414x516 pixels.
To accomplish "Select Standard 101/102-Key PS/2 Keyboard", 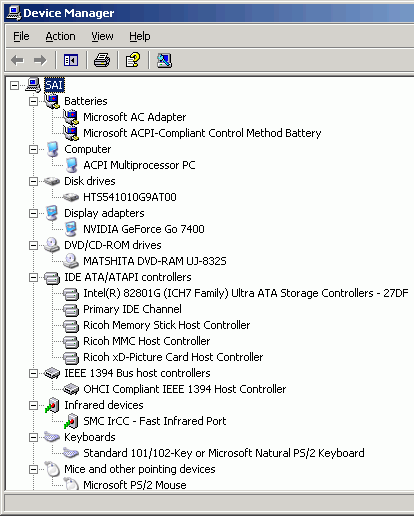I will (224, 453).
